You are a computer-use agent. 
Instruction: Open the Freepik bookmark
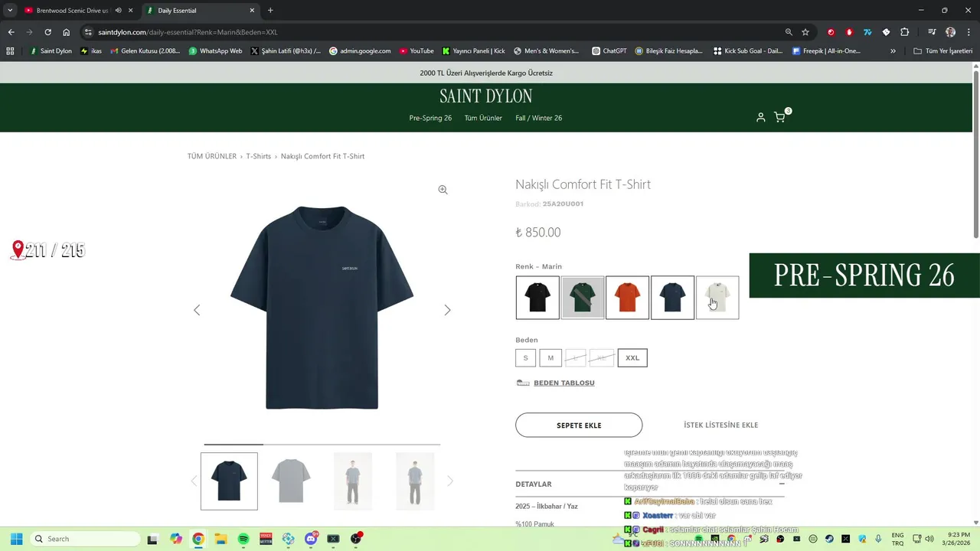tap(825, 51)
